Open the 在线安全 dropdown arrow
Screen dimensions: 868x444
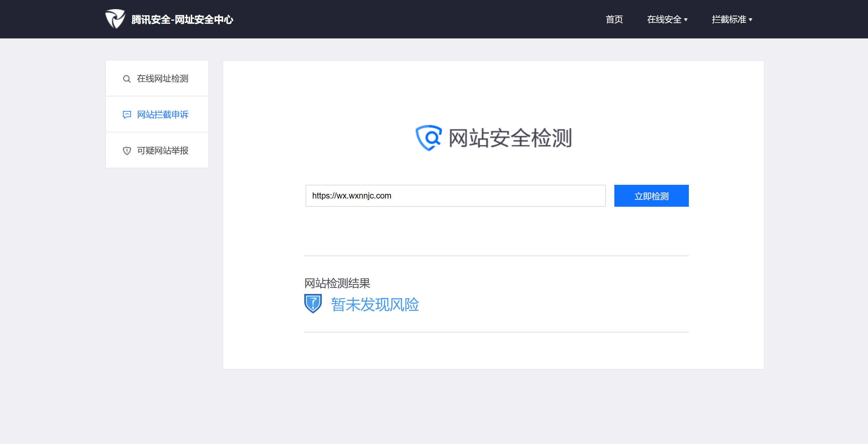[686, 20]
